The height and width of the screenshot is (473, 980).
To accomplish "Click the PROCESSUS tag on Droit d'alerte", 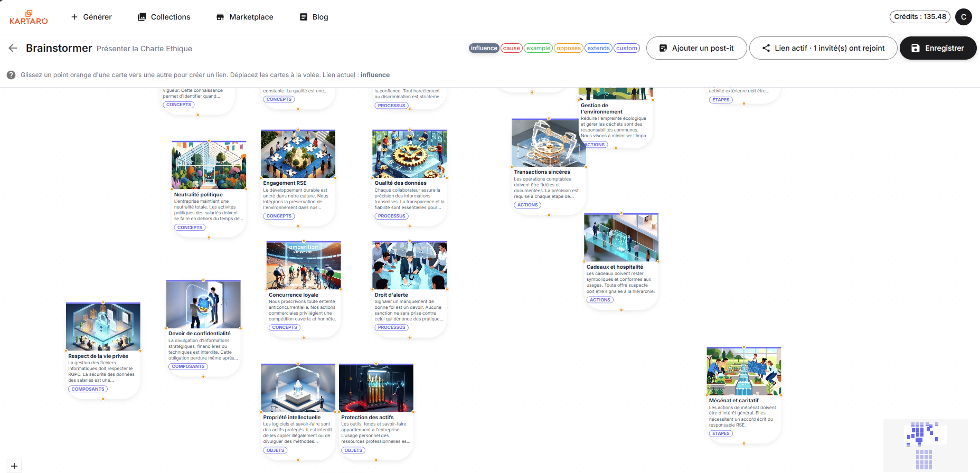I will pyautogui.click(x=391, y=327).
